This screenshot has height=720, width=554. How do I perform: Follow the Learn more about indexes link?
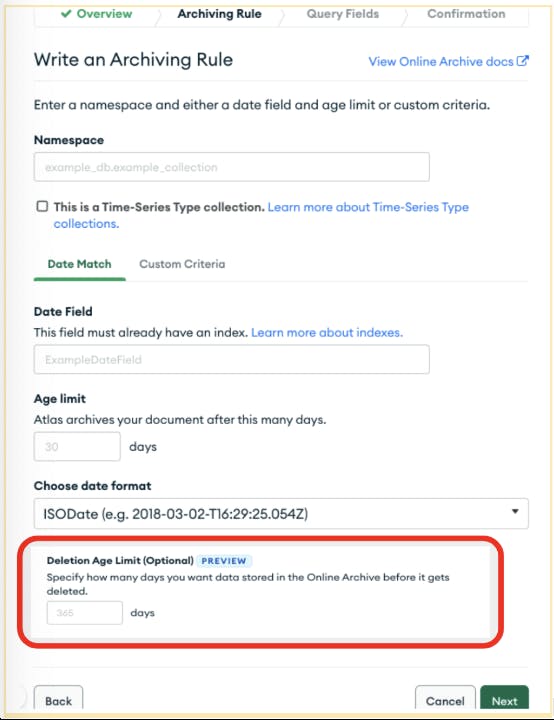(327, 332)
